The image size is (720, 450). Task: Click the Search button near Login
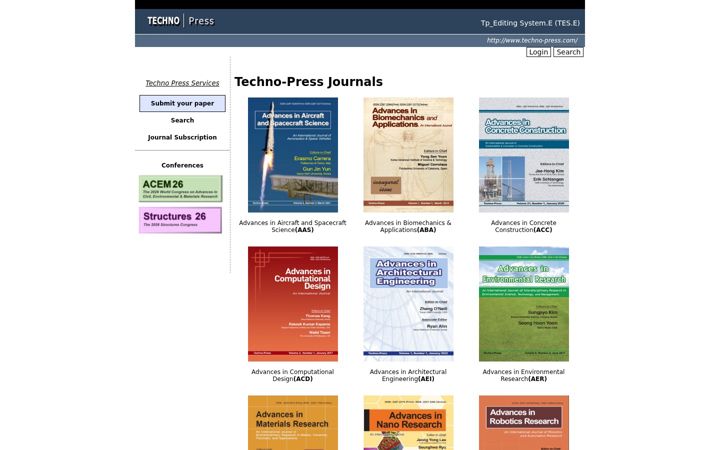[x=568, y=52]
